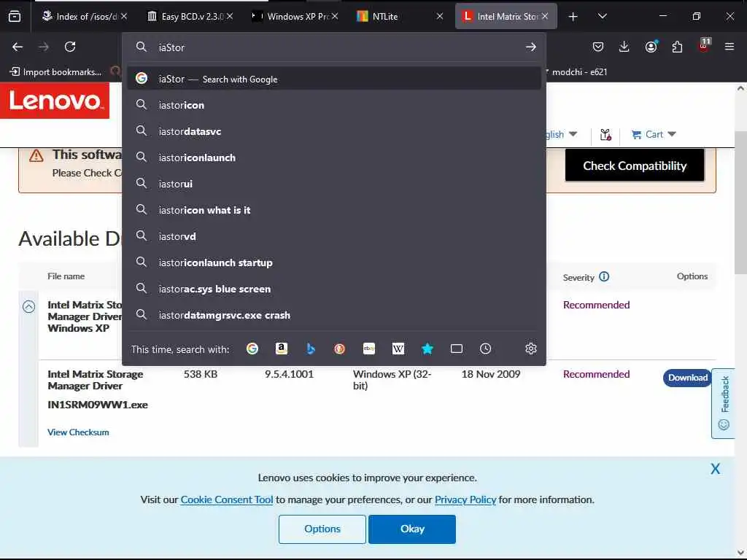Screen dimensions: 747x560
Task: Choose "iastoriconlaunch startup" suggestion
Action: point(334,262)
